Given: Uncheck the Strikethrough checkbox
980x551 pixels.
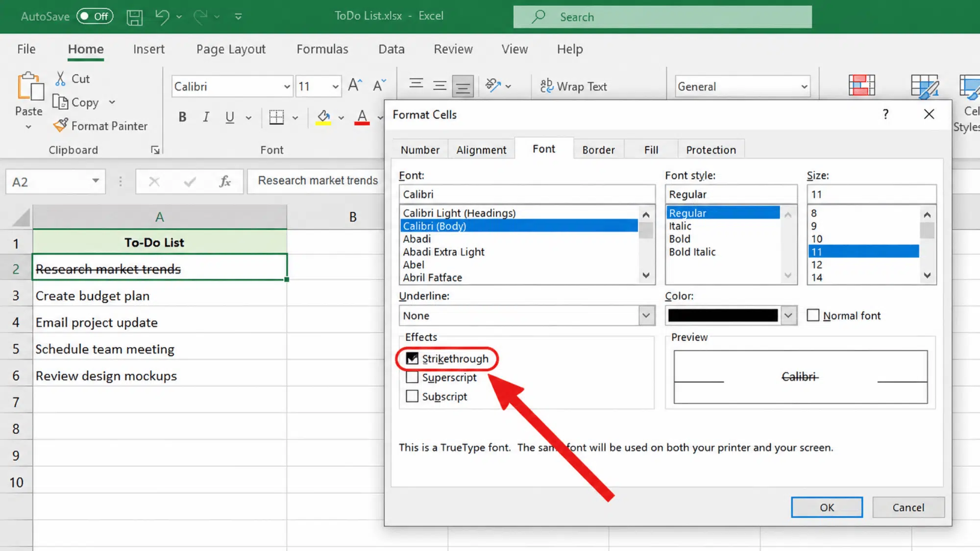Looking at the screenshot, I should (412, 359).
